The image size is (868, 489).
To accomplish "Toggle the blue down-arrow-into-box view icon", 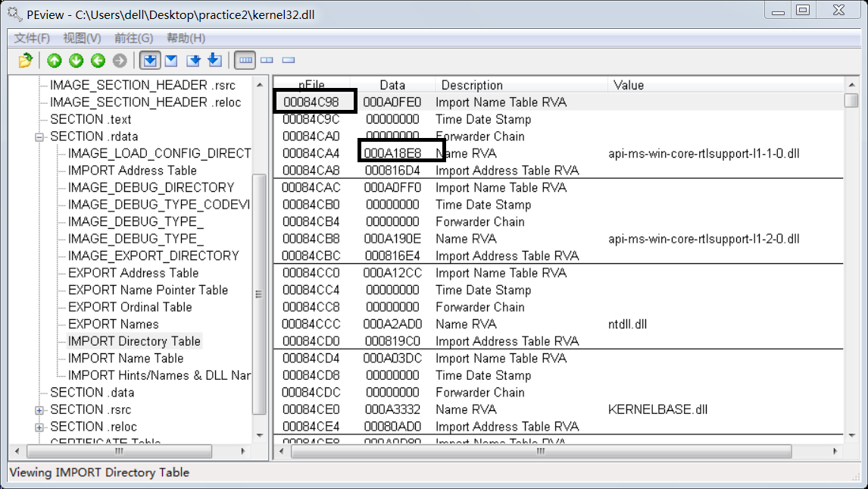I will 192,60.
